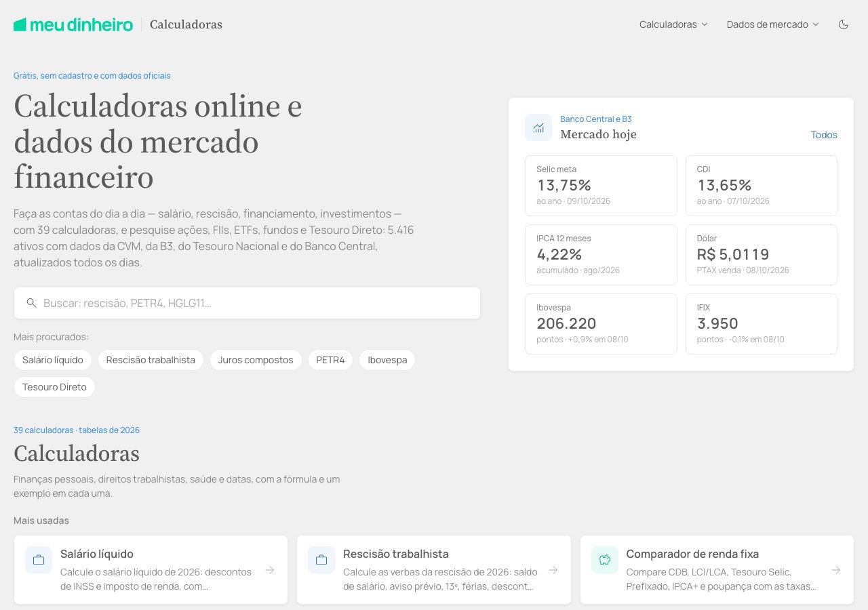The width and height of the screenshot is (868, 610).
Task: Select the Ibovespa quick search chip
Action: point(387,360)
